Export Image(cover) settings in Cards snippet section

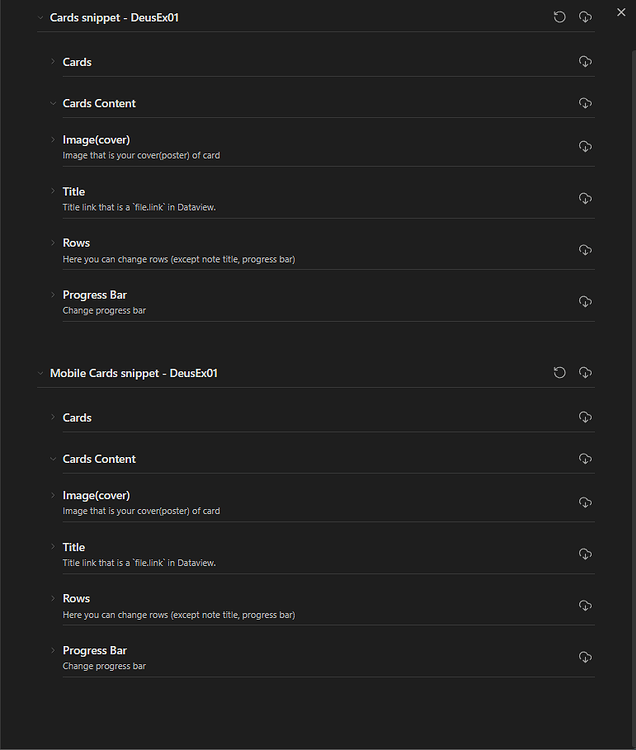[x=585, y=146]
